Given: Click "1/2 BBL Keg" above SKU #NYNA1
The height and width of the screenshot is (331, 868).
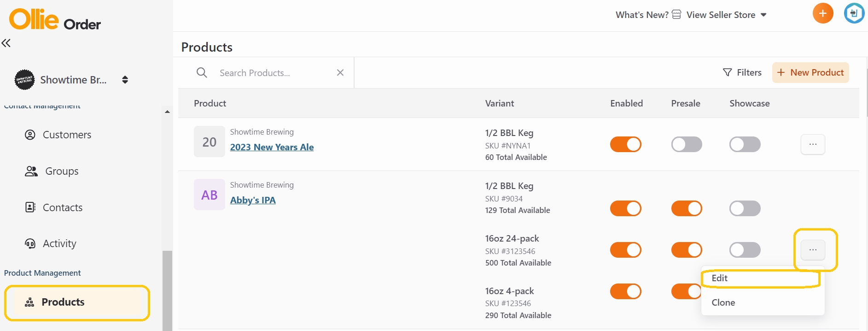Looking at the screenshot, I should click(509, 133).
